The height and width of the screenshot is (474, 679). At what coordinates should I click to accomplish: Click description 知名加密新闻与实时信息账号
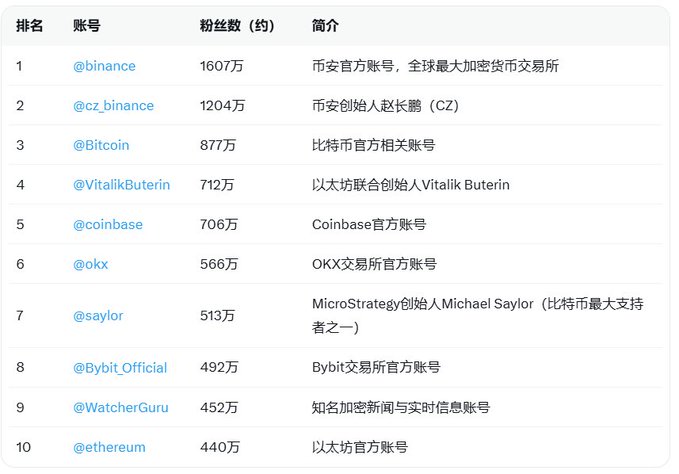401,407
